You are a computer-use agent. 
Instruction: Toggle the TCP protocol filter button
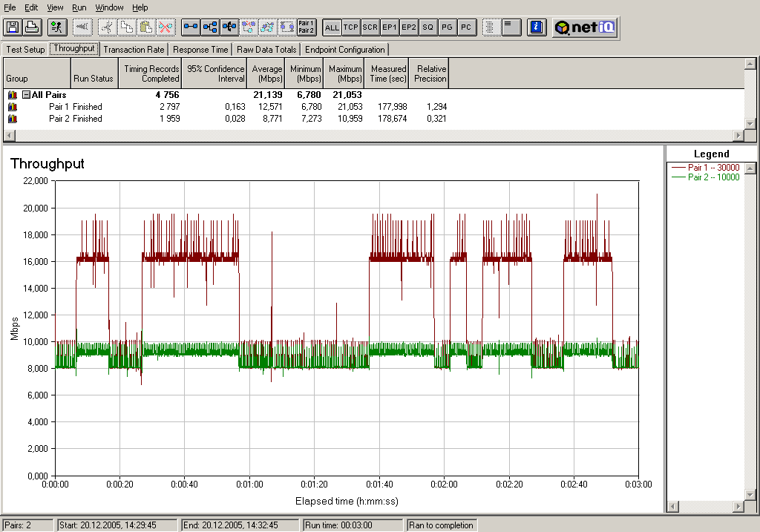coord(351,27)
